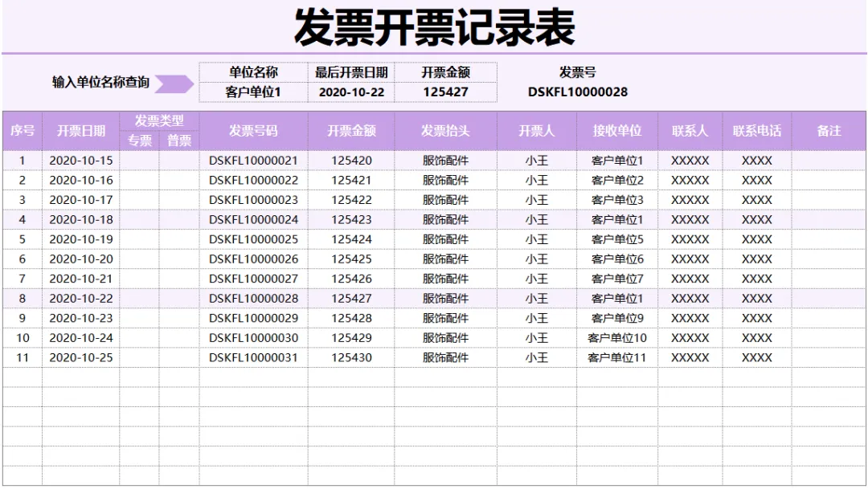The height and width of the screenshot is (489, 868).
Task: Click the 联系人 column header
Action: (x=690, y=131)
